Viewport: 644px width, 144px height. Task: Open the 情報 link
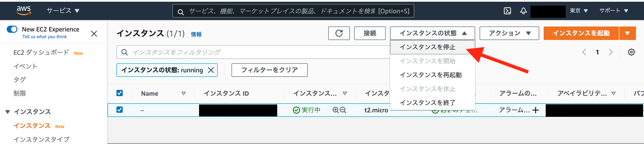point(196,34)
